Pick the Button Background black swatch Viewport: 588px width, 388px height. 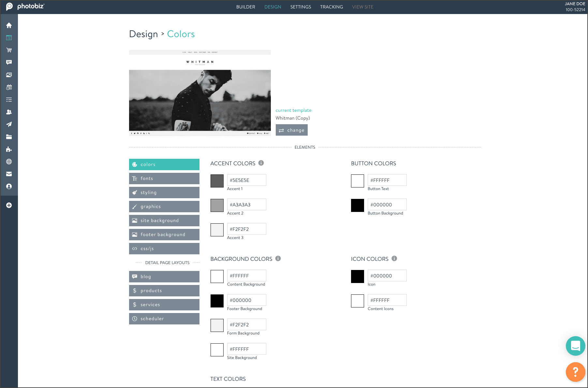pos(357,205)
